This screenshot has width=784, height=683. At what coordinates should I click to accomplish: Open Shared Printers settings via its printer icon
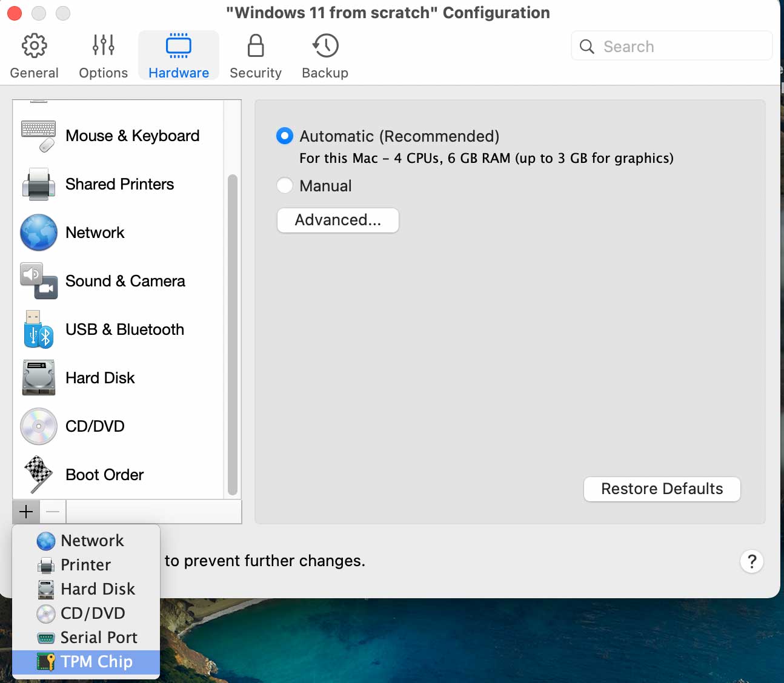[38, 184]
